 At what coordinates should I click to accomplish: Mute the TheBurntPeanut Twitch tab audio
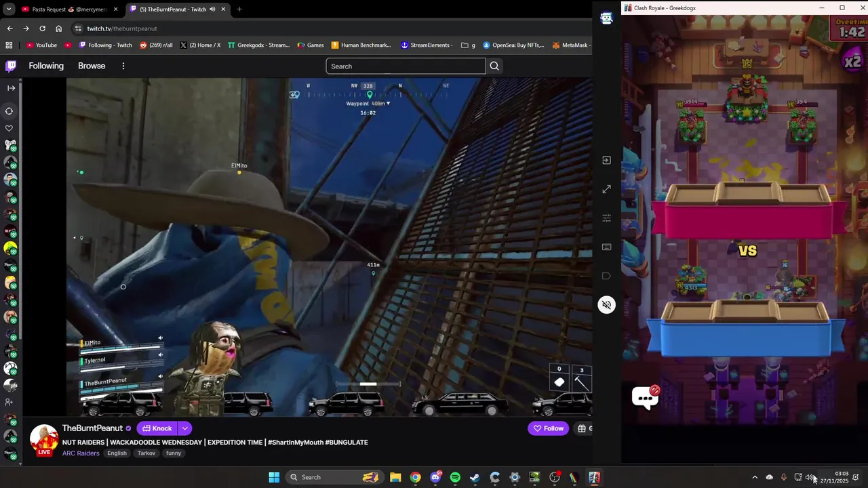tap(212, 9)
